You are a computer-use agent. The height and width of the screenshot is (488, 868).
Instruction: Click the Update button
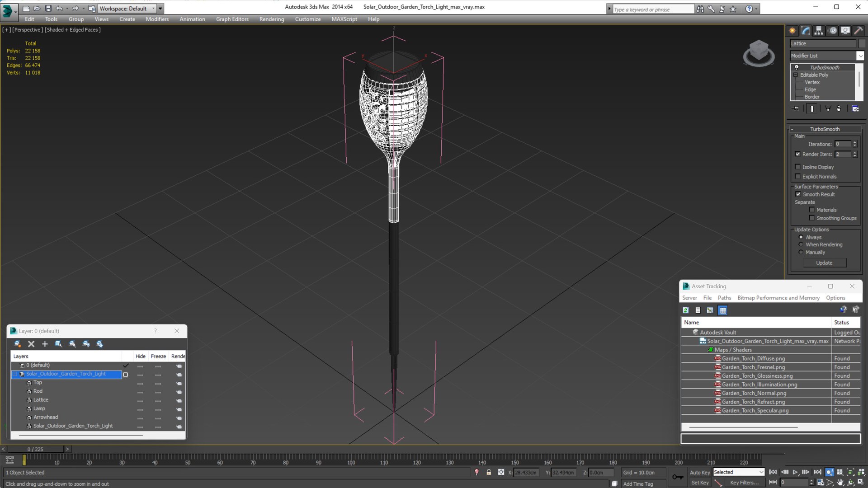(x=824, y=263)
